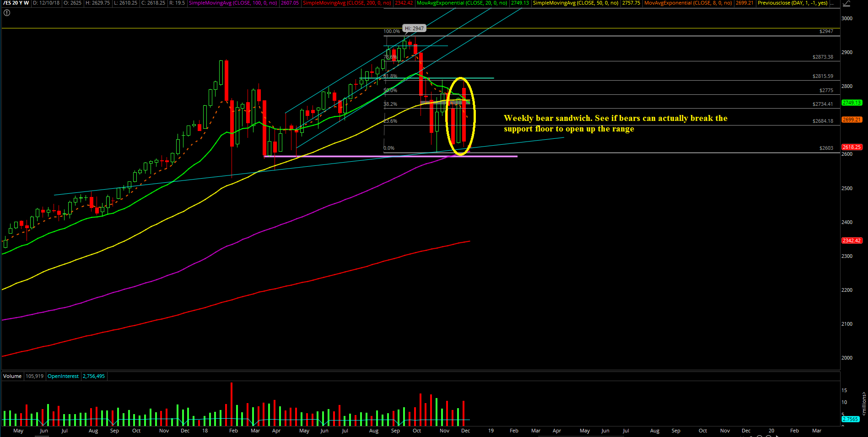Click the L: 2610.25 low value
The height and width of the screenshot is (437, 868).
tap(125, 3)
